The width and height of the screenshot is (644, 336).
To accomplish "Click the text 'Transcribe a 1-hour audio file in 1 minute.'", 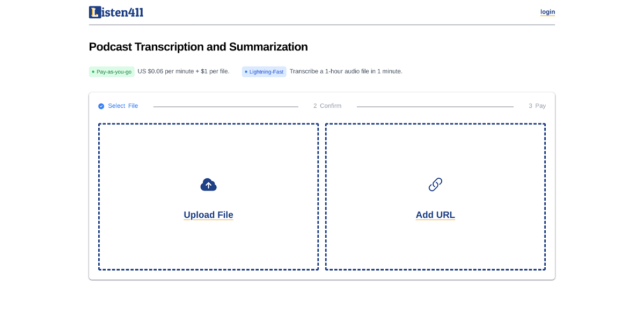I will coord(346,71).
